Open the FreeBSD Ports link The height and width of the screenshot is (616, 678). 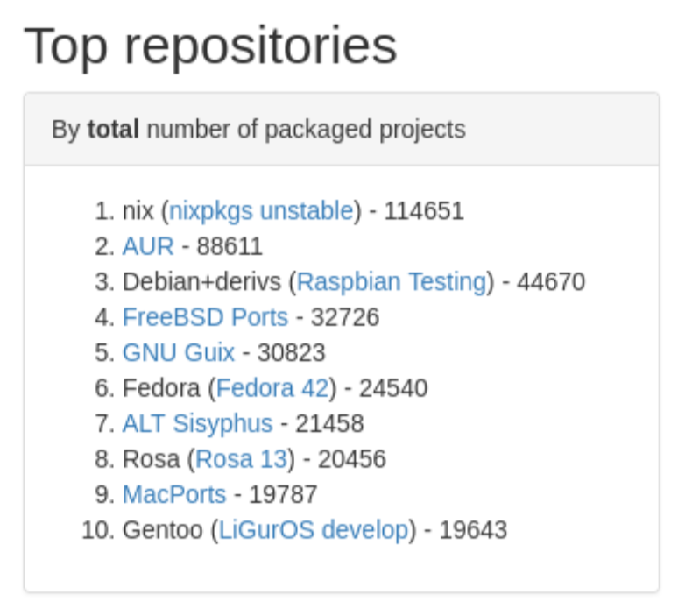(205, 317)
